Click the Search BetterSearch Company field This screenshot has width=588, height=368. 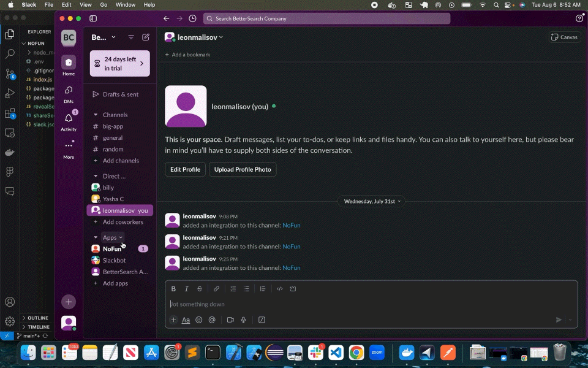326,18
